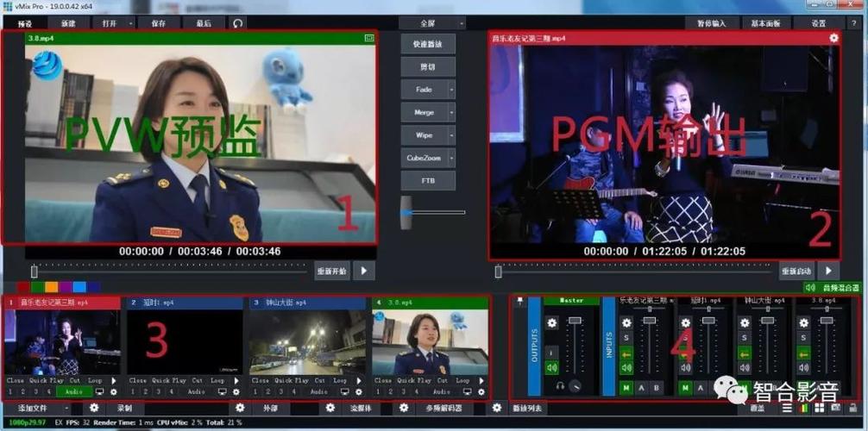The image size is (868, 431).
Task: Open Fade transition dropdown arrow
Action: coord(451,89)
